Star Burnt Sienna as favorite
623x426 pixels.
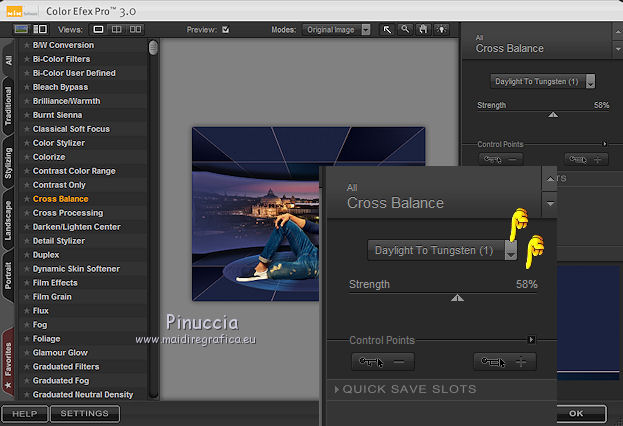click(x=27, y=115)
